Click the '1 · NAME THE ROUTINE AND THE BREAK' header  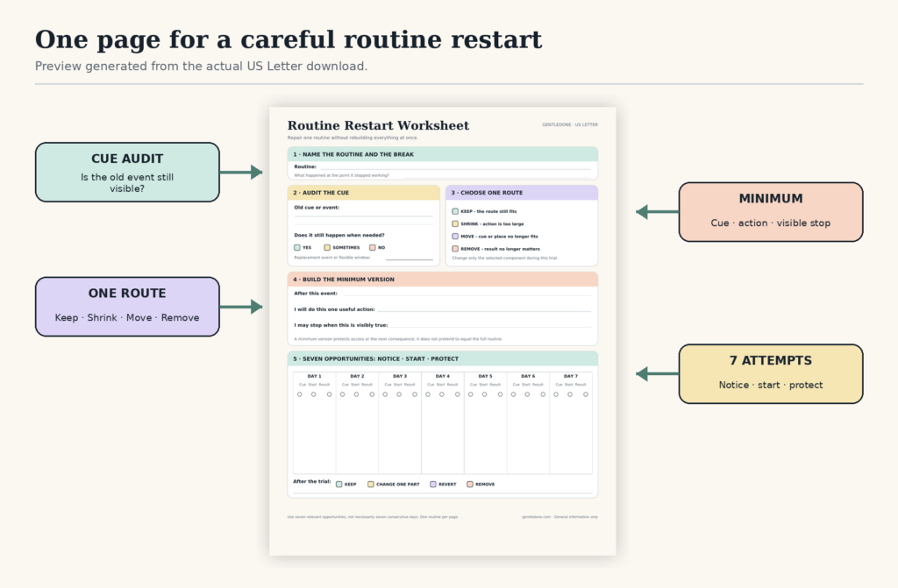pos(443,154)
